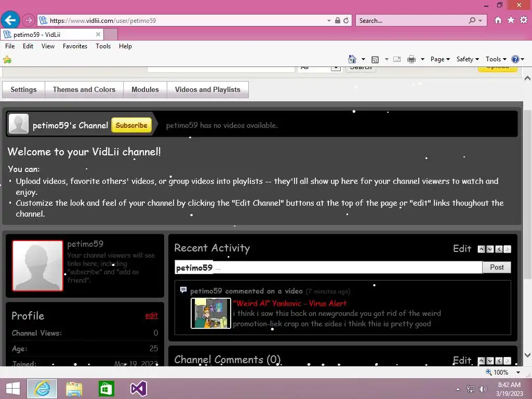
Task: Open File Explorer from taskbar
Action: [x=74, y=389]
